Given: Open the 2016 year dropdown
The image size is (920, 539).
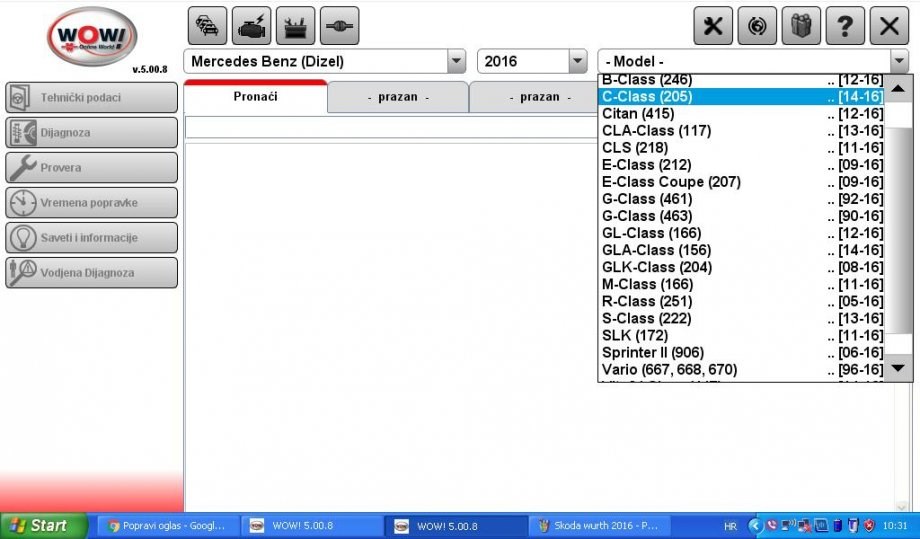Looking at the screenshot, I should [577, 61].
